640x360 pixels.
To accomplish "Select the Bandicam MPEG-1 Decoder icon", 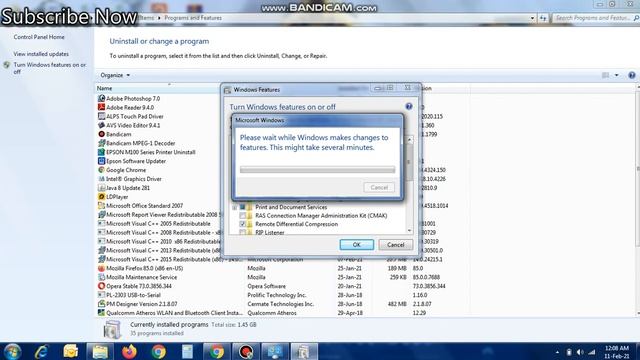I will tap(101, 143).
